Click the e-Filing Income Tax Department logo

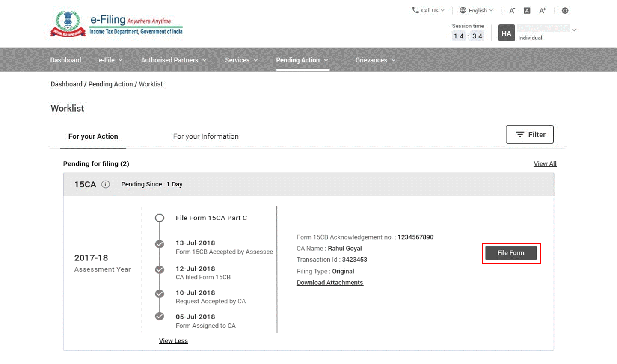[116, 24]
